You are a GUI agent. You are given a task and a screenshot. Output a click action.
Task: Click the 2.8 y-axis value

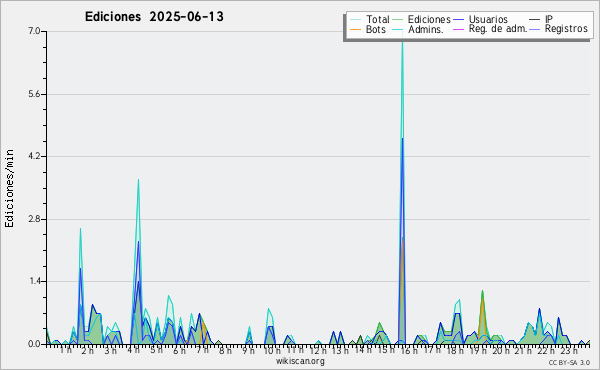tap(34, 219)
